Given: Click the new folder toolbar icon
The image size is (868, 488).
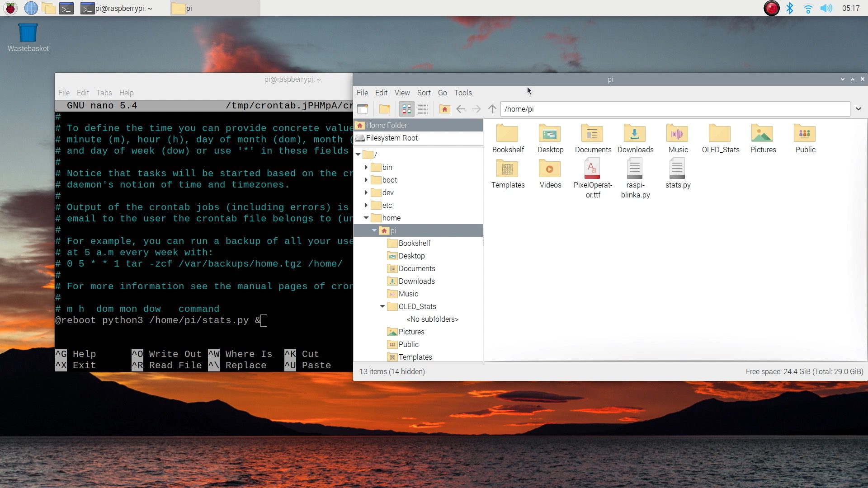Looking at the screenshot, I should pyautogui.click(x=384, y=109).
